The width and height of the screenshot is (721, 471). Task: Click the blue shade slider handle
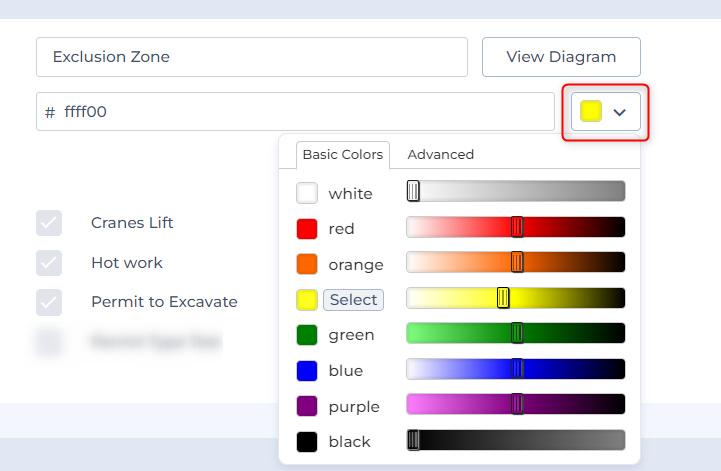coord(517,369)
